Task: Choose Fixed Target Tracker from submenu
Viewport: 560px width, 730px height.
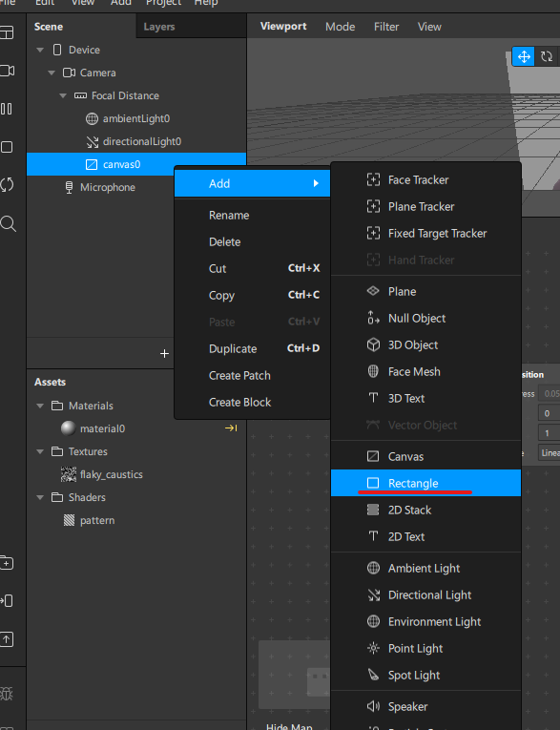Action: click(x=425, y=233)
